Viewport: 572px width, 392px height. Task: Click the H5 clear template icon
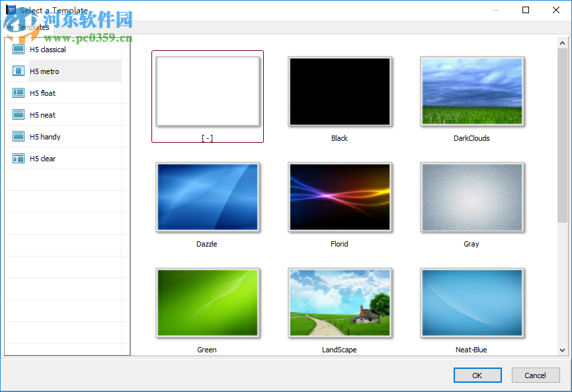click(x=18, y=158)
